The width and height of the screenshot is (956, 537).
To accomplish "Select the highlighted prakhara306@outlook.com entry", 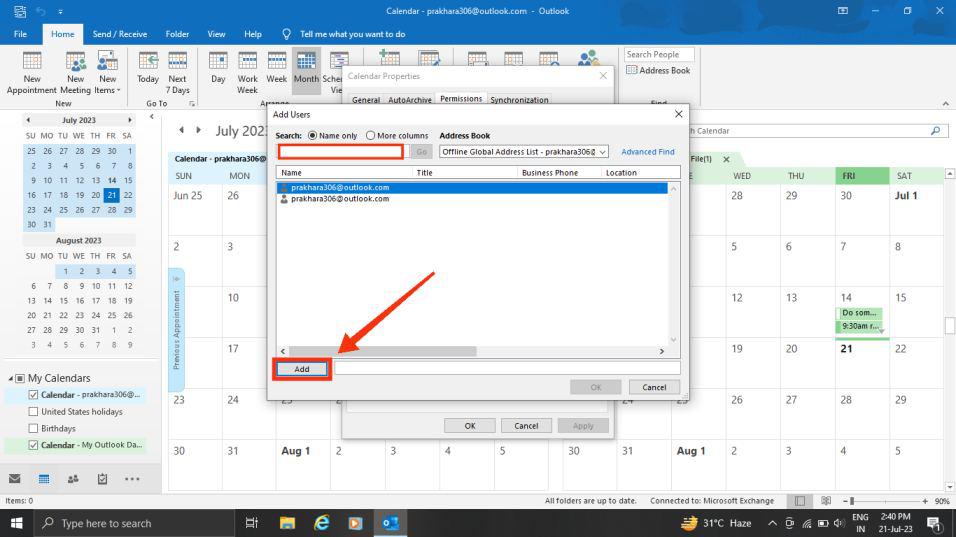I will pyautogui.click(x=473, y=188).
